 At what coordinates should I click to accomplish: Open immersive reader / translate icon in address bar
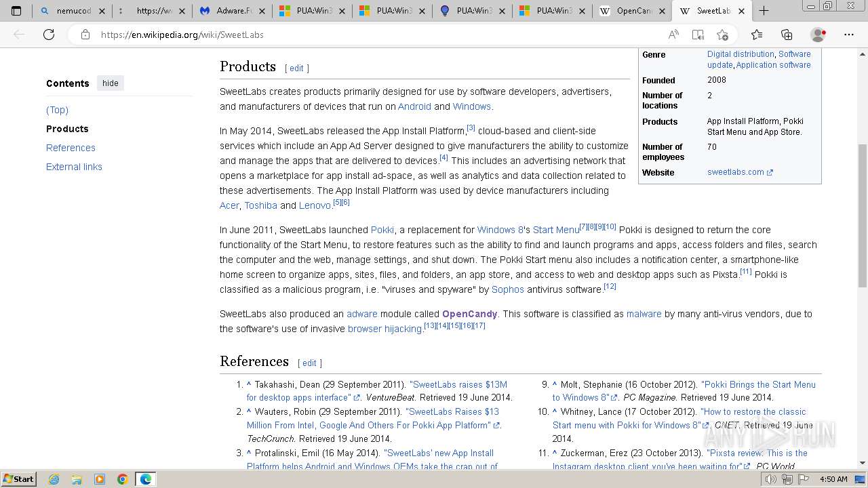698,35
